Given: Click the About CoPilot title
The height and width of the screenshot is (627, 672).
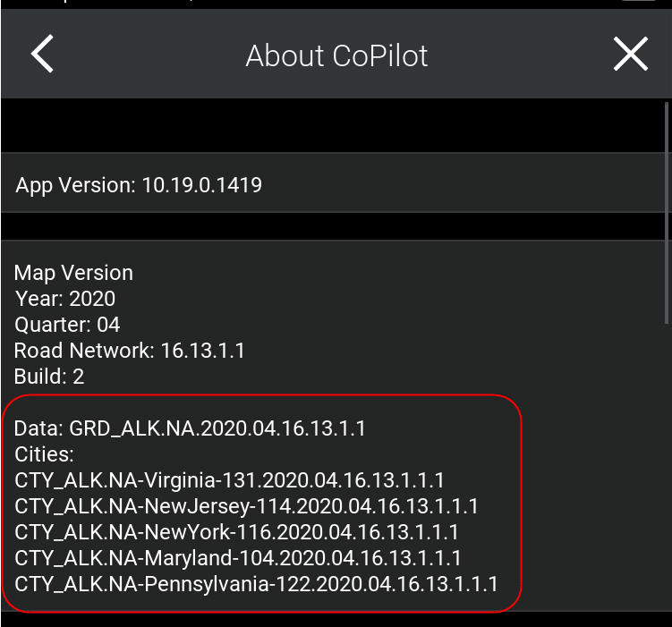Looking at the screenshot, I should 336,55.
